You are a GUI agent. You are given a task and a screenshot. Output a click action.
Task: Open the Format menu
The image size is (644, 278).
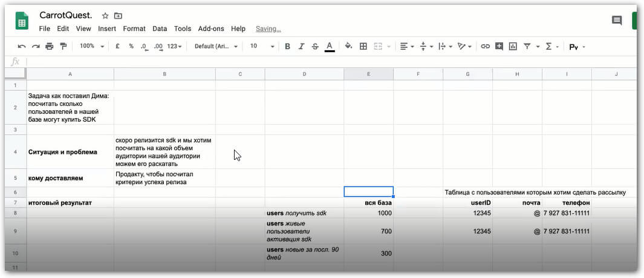[x=134, y=29]
